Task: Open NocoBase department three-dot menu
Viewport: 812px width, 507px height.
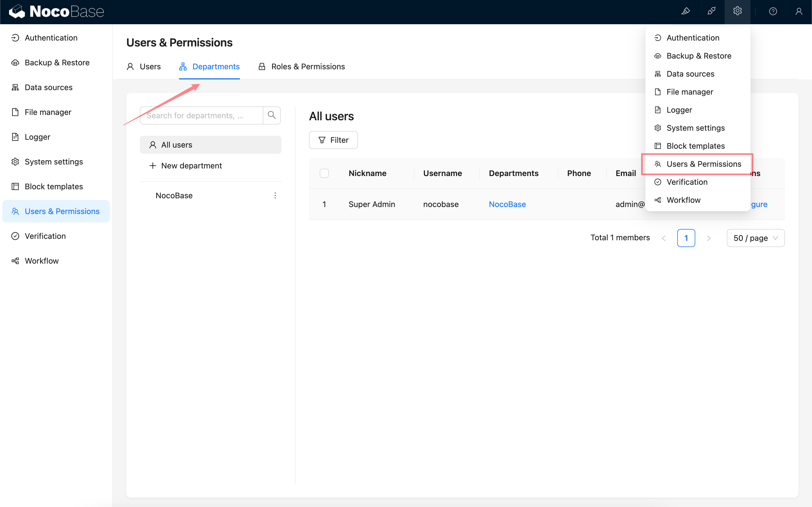Action: pos(275,195)
